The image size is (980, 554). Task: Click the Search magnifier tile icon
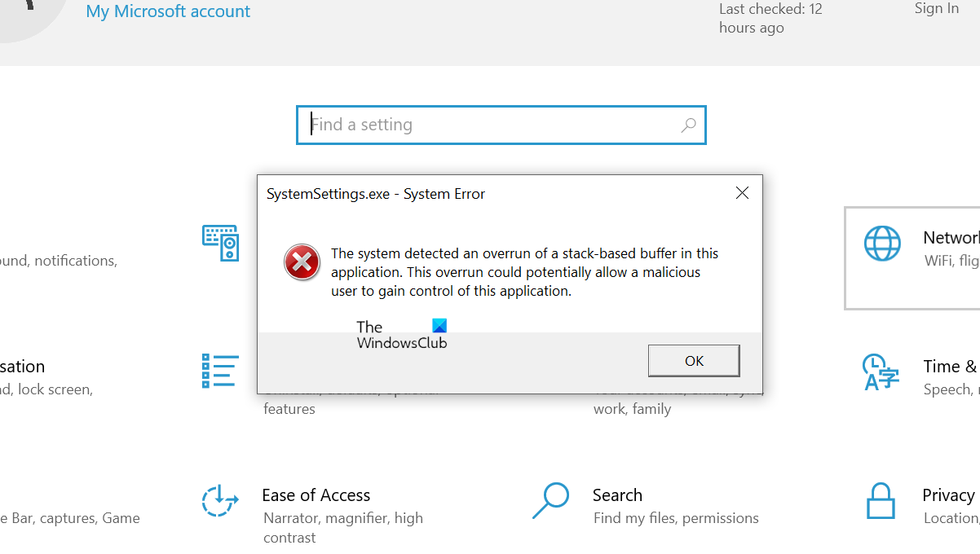(550, 501)
